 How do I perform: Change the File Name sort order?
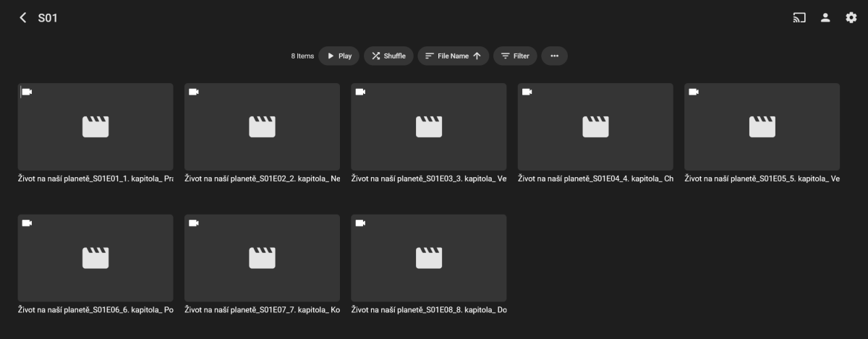click(453, 56)
